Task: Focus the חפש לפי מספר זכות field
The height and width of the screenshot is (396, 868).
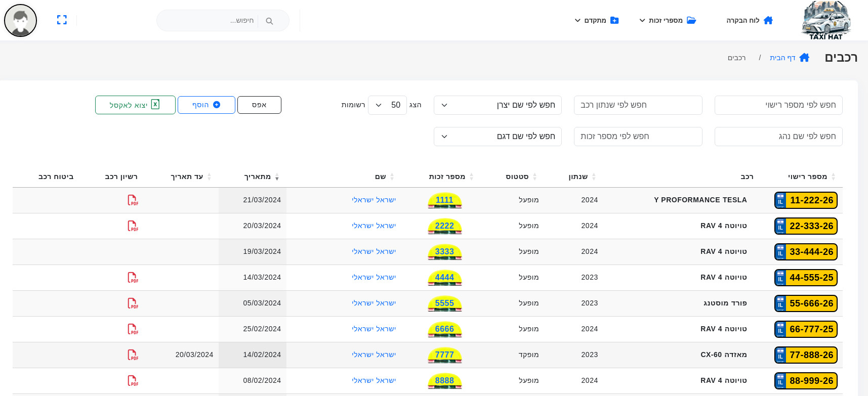Action: click(638, 137)
